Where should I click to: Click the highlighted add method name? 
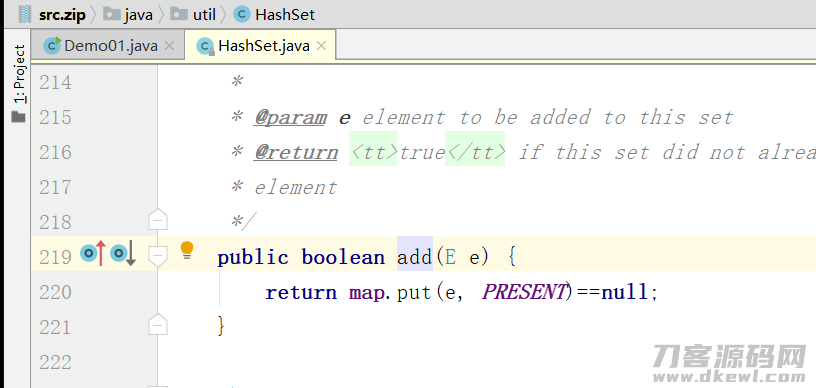415,257
